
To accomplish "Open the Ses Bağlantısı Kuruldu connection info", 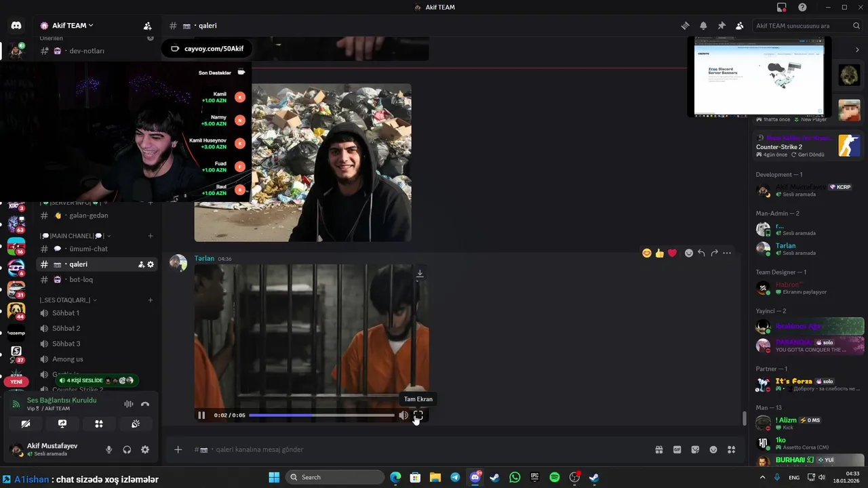I will click(x=62, y=401).
